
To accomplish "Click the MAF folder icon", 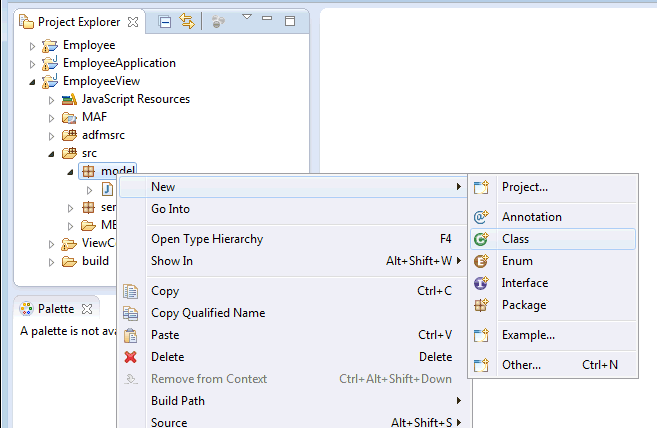I will [69, 118].
